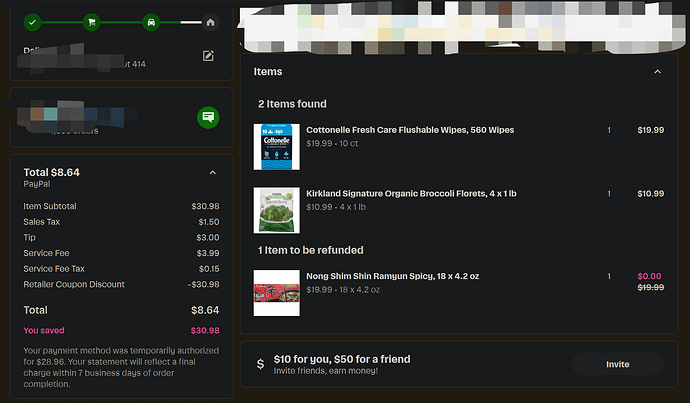
Task: Click the temporary authorization notice text
Action: 121,367
